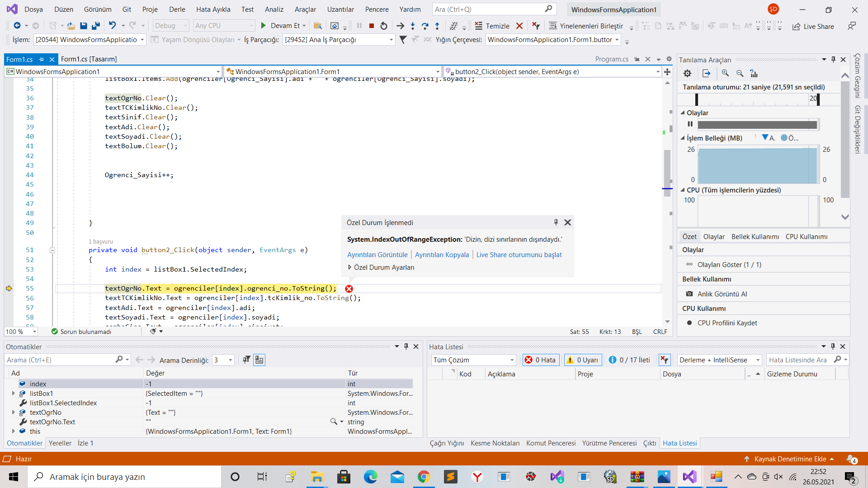Click the red exception error icon on line 55
Screen dimensions: 868x488
point(349,289)
